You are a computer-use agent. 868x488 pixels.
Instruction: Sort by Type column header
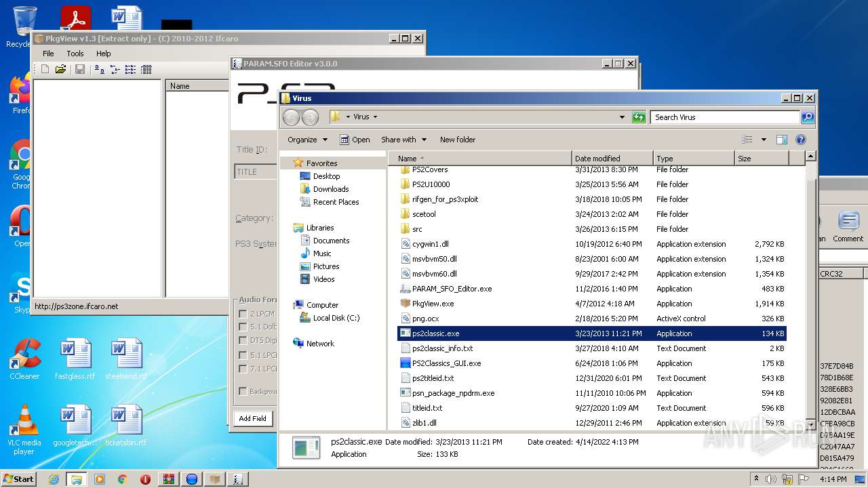tap(694, 159)
